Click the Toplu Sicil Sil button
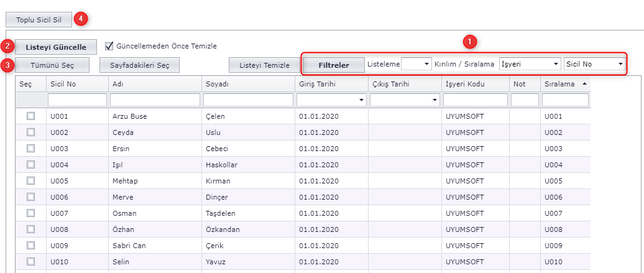 tap(39, 19)
